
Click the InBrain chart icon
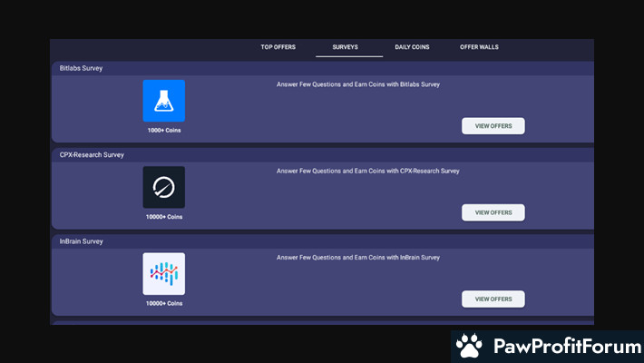(164, 274)
